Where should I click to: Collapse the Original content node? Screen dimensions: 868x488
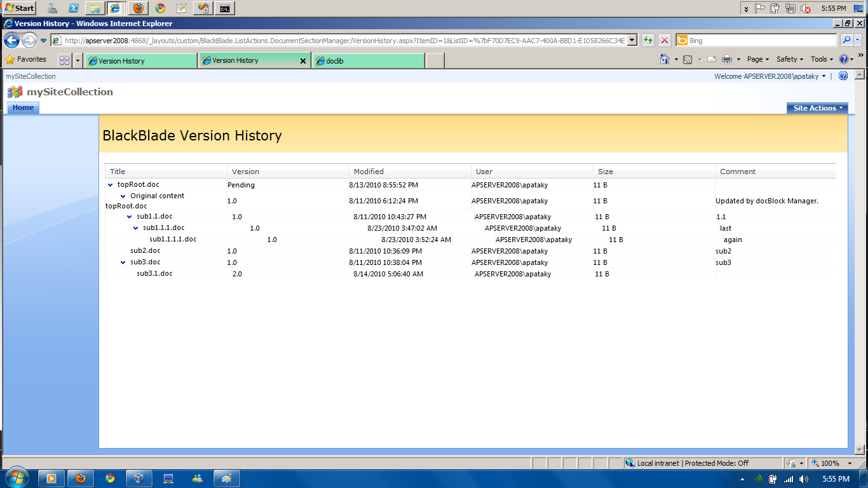point(123,196)
